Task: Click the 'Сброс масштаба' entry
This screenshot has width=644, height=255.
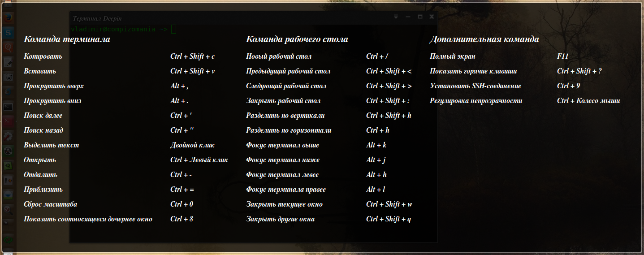Action: (51, 204)
